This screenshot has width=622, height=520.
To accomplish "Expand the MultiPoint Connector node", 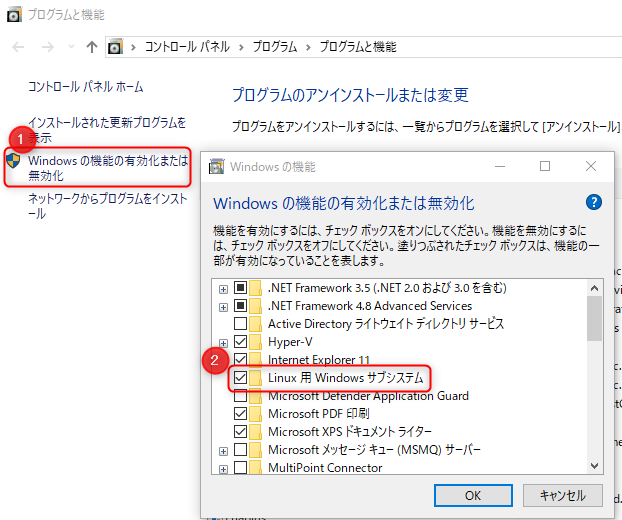I will (x=222, y=468).
